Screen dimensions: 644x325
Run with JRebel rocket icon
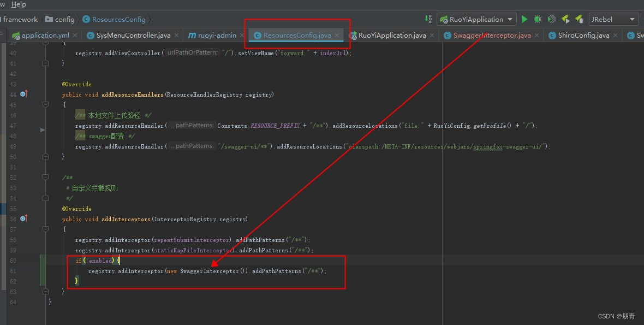565,19
